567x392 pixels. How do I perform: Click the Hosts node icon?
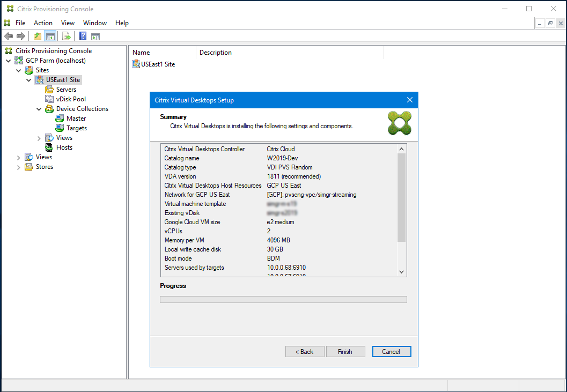(x=49, y=147)
